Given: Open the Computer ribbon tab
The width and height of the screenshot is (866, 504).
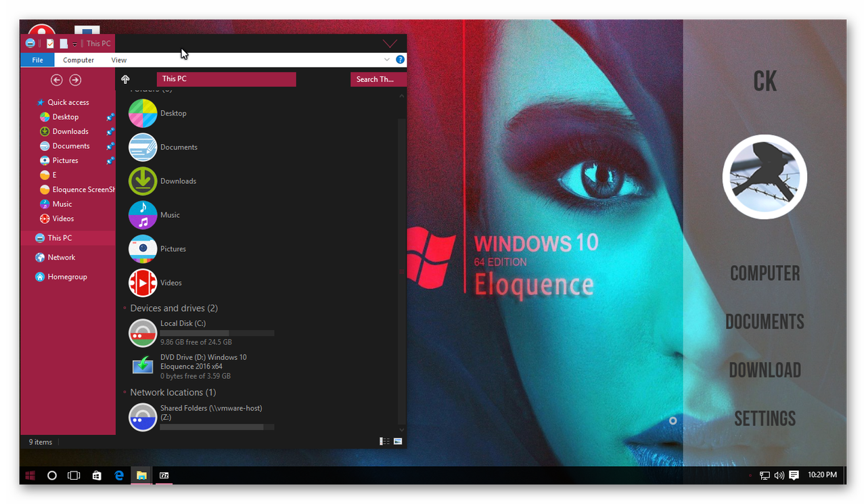Looking at the screenshot, I should pyautogui.click(x=78, y=60).
